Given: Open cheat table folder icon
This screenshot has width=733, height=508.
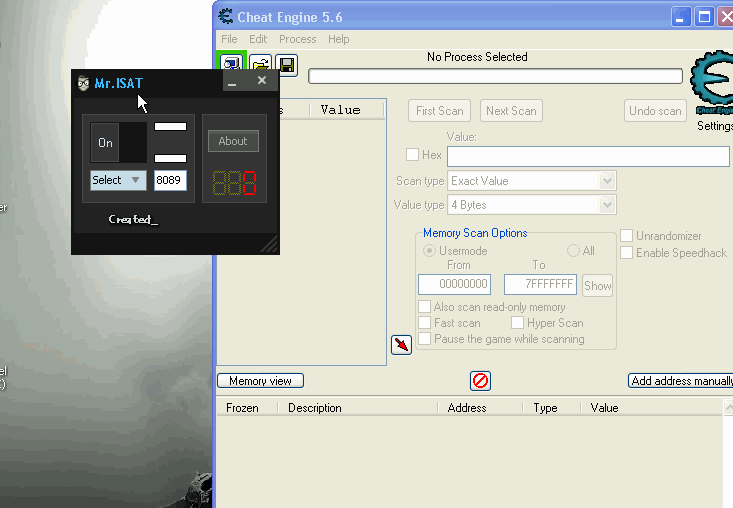Looking at the screenshot, I should pyautogui.click(x=260, y=65).
